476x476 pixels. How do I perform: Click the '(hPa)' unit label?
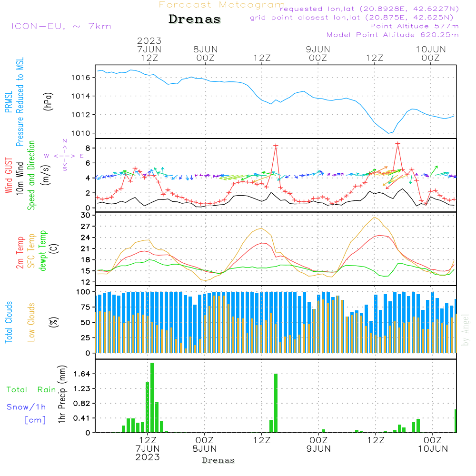coord(48,102)
